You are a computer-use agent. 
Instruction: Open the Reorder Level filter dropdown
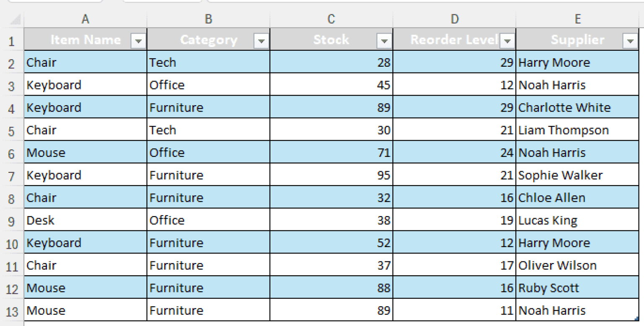(x=507, y=40)
